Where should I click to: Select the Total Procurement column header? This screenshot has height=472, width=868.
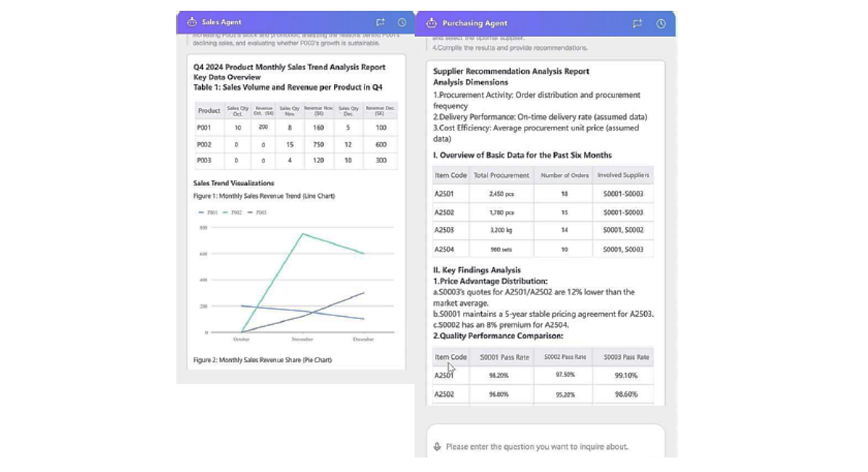pos(501,175)
